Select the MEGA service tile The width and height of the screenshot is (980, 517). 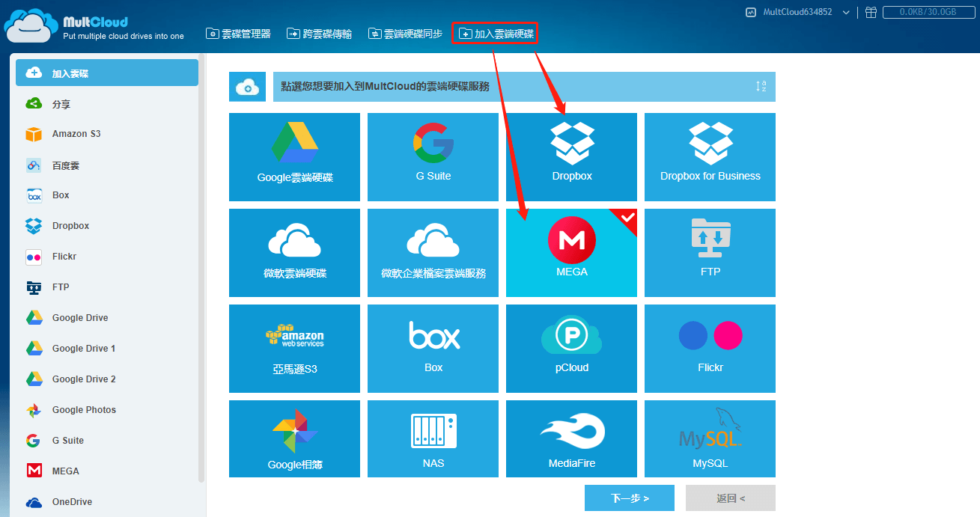[571, 253]
